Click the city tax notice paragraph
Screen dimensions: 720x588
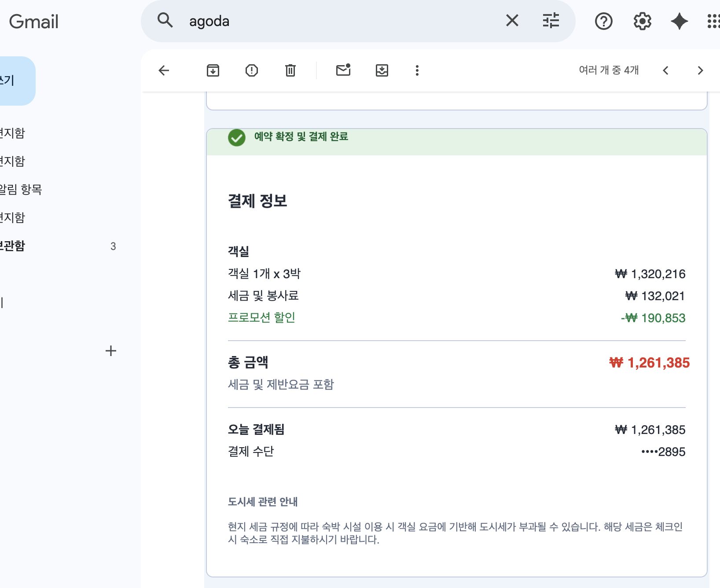pos(456,533)
